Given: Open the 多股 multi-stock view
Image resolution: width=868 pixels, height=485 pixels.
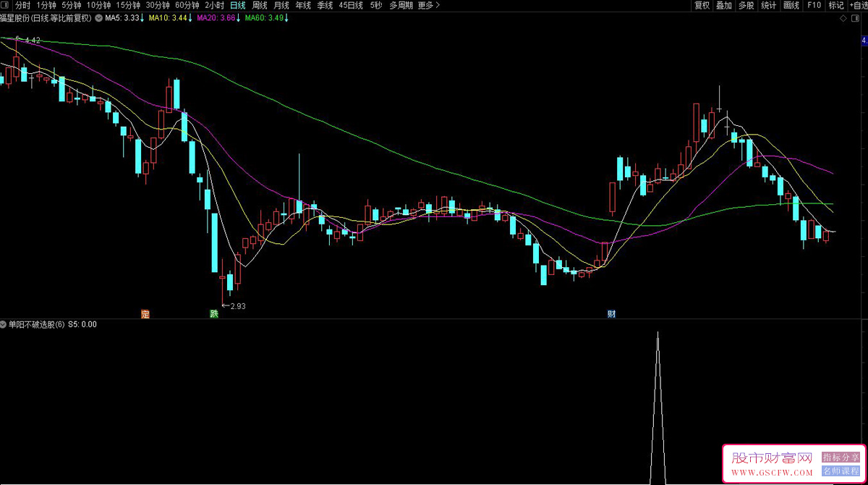Looking at the screenshot, I should click(746, 5).
